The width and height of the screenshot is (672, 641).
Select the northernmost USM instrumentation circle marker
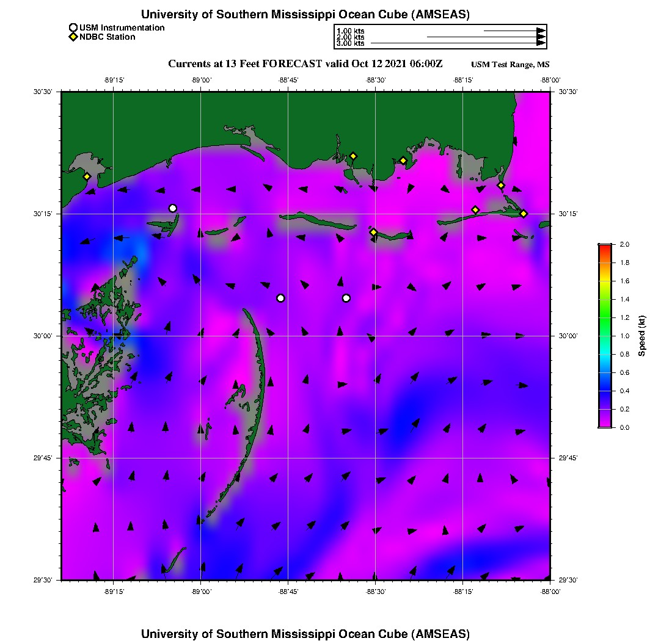pyautogui.click(x=173, y=208)
